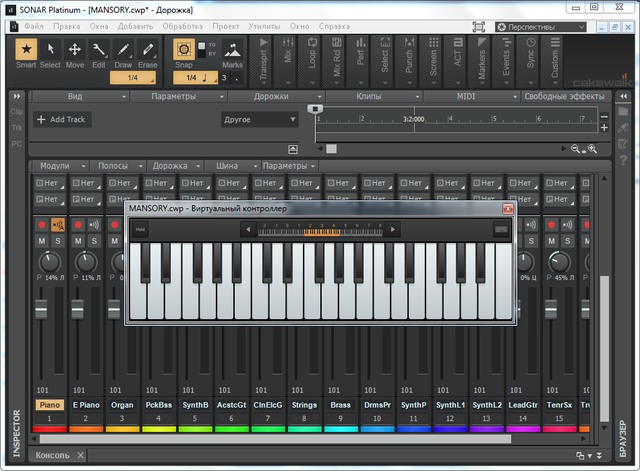Shift keyboard octave left arrow
640x471 pixels.
(248, 230)
